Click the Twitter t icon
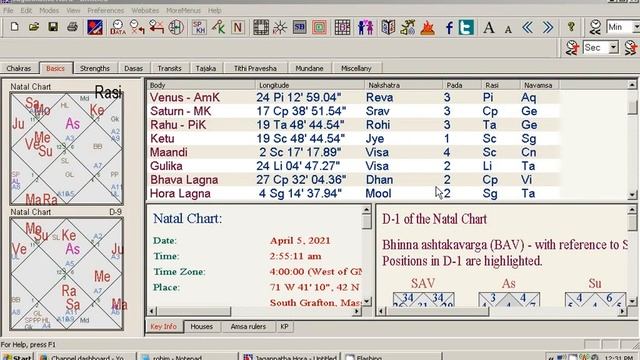 pos(466,27)
